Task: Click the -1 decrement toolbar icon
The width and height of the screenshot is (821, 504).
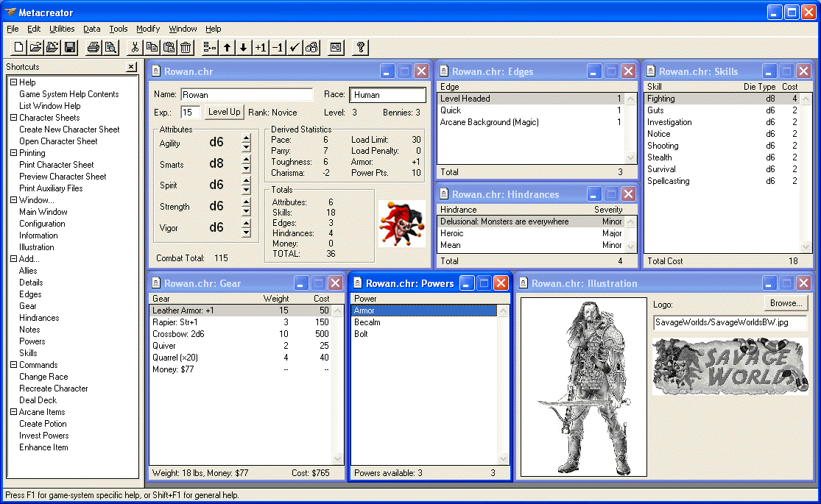Action: 278,48
